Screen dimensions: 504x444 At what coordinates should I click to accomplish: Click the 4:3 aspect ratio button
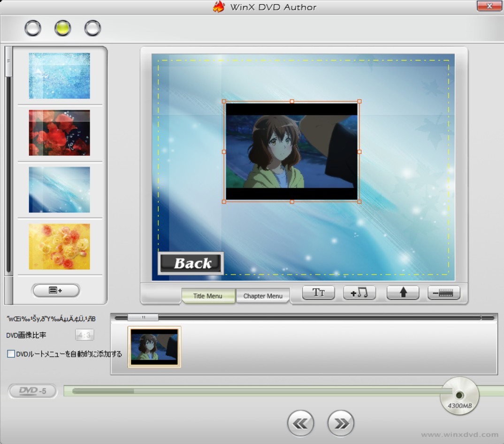tap(84, 335)
